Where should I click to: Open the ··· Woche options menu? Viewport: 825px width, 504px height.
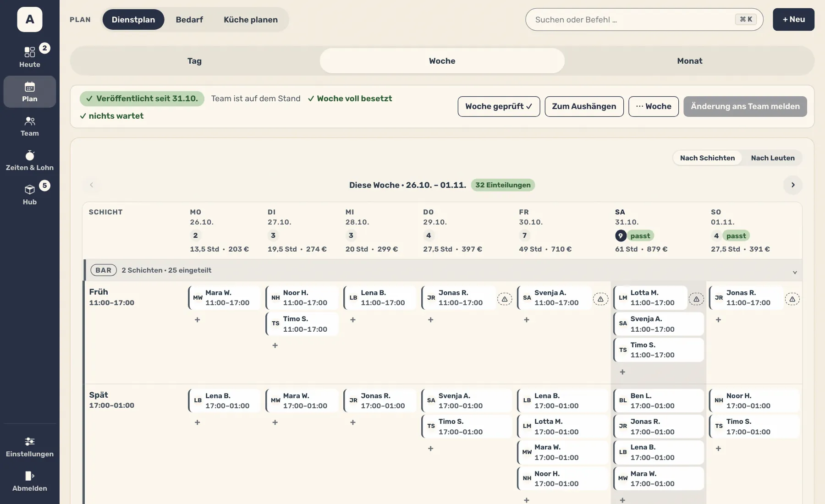tap(653, 106)
